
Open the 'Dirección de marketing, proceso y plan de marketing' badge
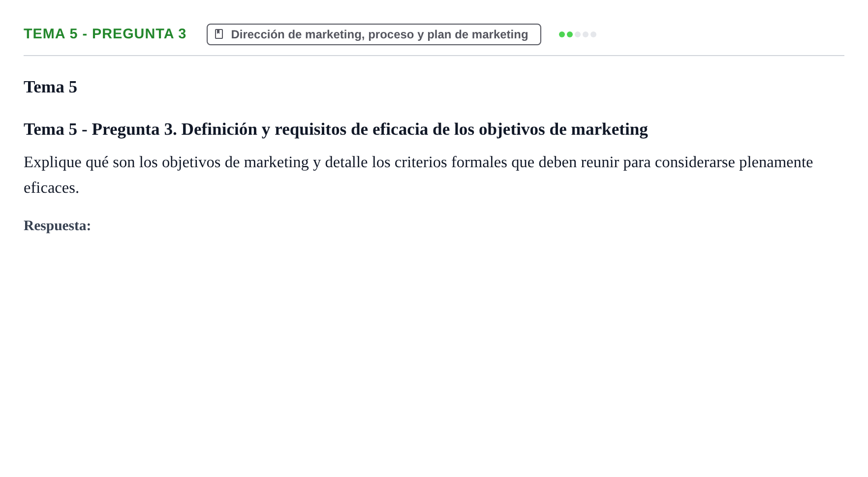[x=374, y=34]
